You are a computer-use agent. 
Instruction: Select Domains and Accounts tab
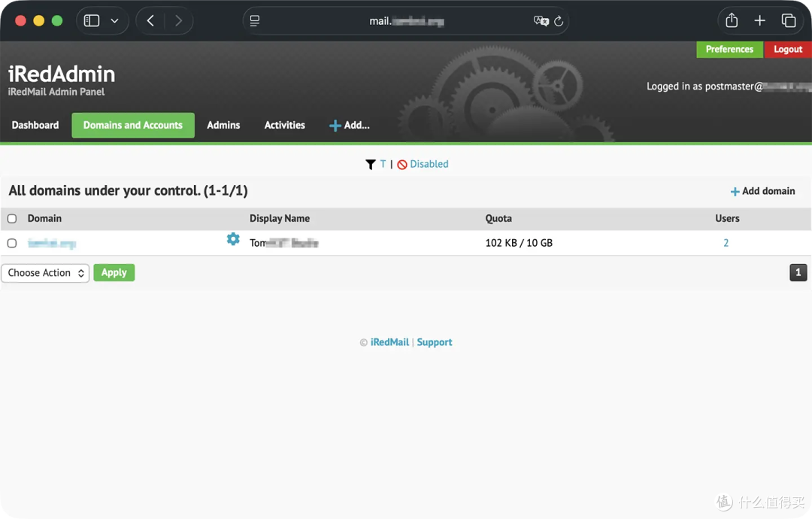pyautogui.click(x=133, y=125)
